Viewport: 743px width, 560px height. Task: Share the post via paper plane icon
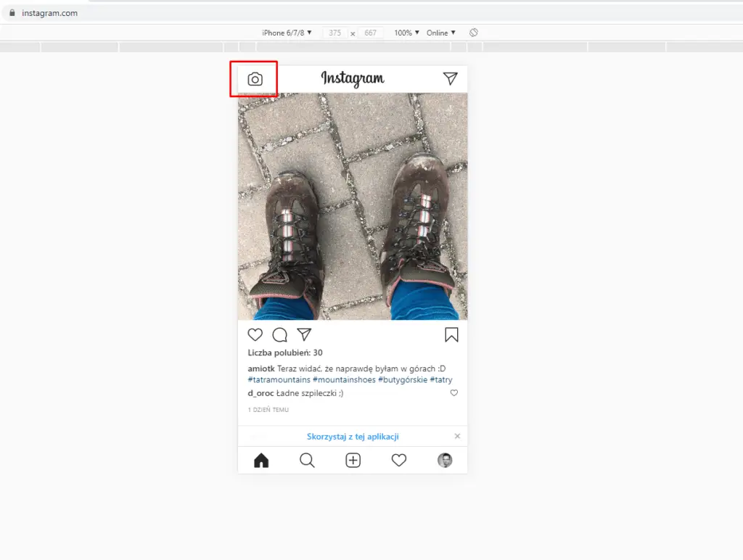point(304,334)
